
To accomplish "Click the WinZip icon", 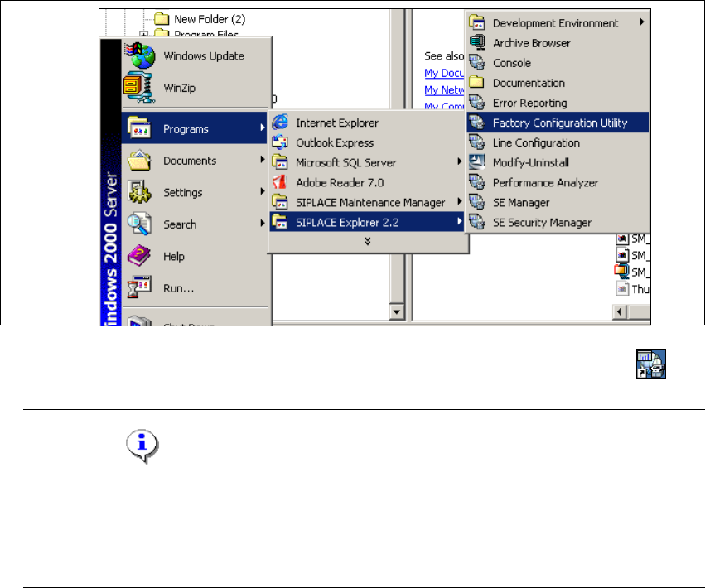I will point(139,87).
